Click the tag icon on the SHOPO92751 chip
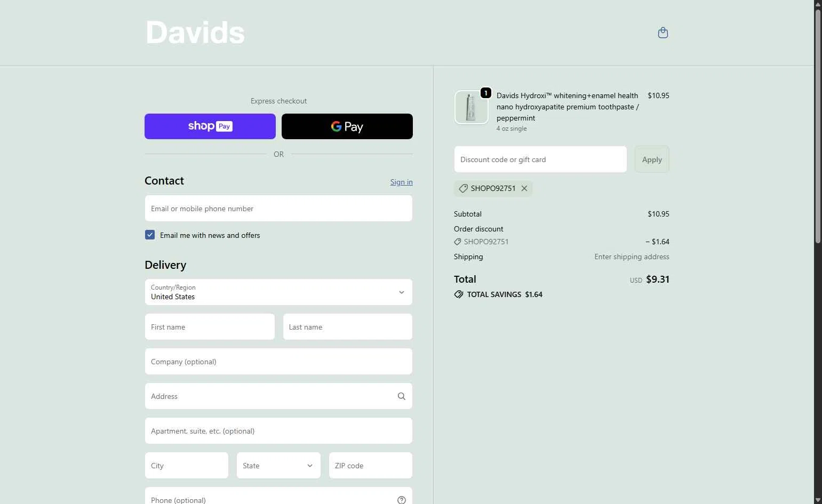Viewport: 822px width, 504px height. 463,188
